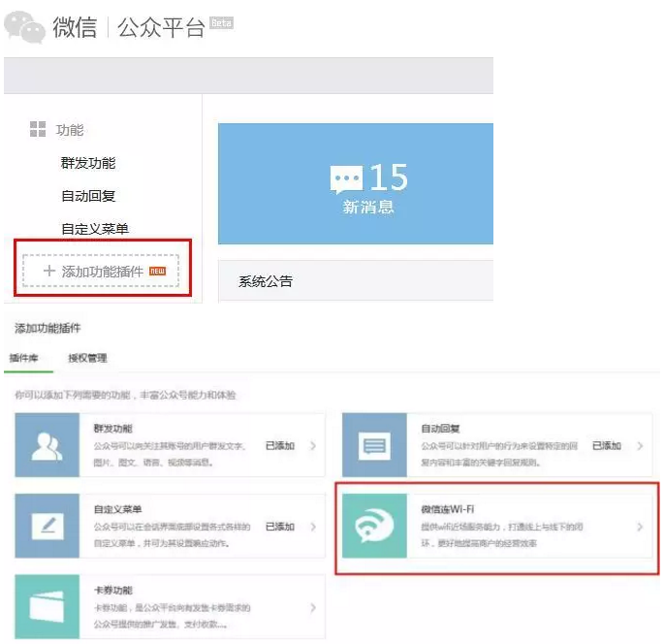This screenshot has height=644, width=665.
Task: Open the 微信连Wi-Fi plugin title
Action: [448, 509]
